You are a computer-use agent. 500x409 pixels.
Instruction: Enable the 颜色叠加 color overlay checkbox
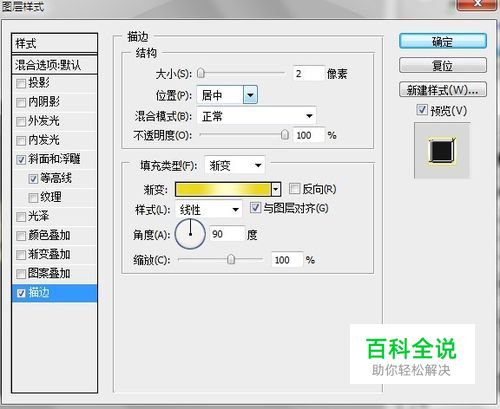pos(21,236)
